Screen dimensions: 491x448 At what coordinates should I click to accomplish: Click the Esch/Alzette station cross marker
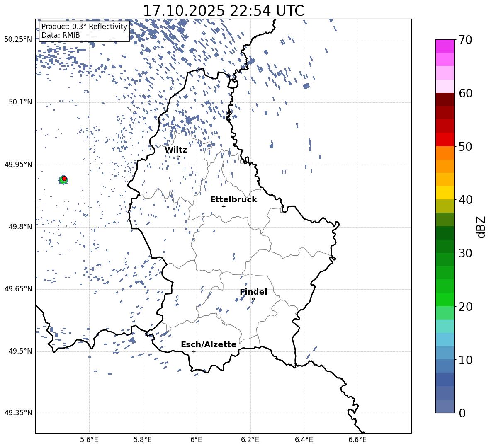point(194,351)
